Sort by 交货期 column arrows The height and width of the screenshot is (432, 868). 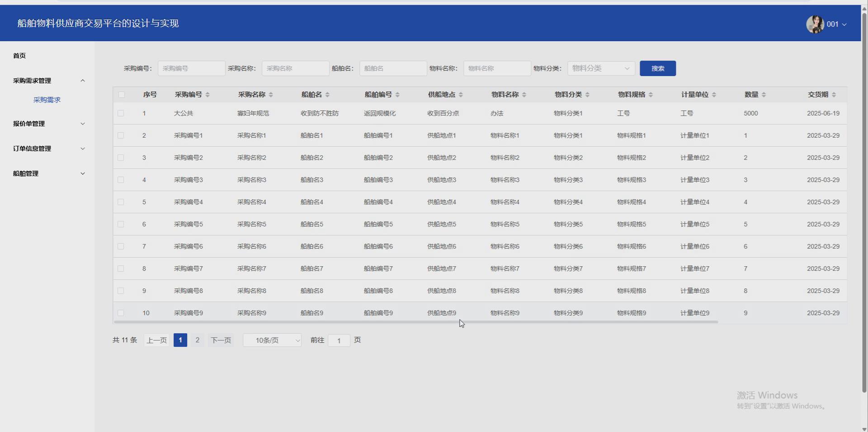[x=834, y=94]
